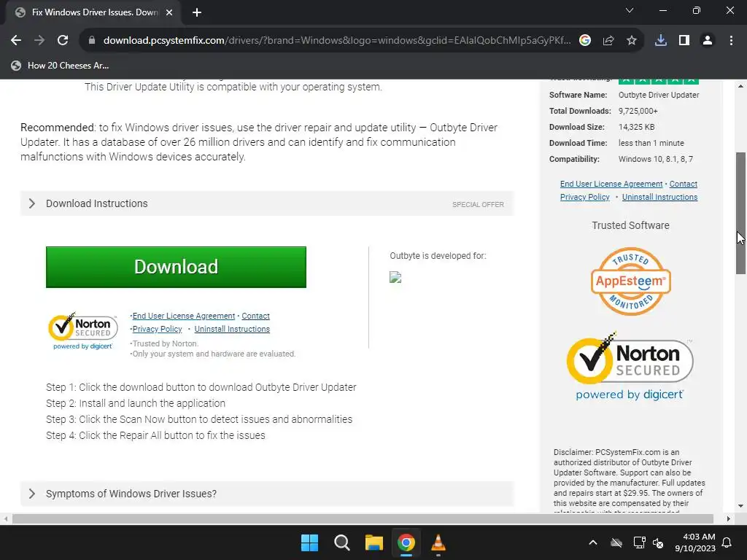
Task: Click the forward navigation arrow
Action: pos(39,41)
